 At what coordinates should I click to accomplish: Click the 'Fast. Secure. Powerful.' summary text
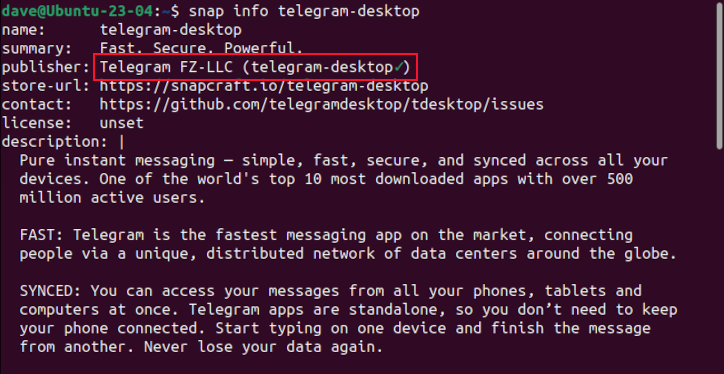click(201, 49)
